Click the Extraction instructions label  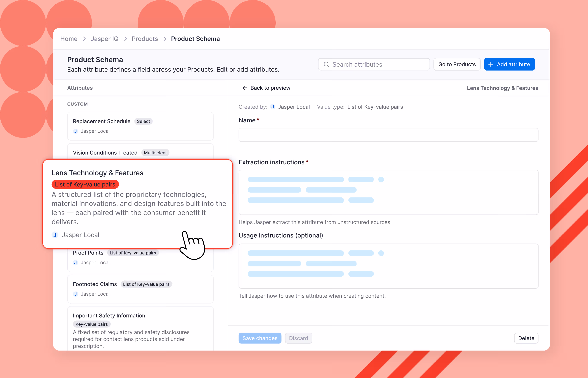point(272,162)
